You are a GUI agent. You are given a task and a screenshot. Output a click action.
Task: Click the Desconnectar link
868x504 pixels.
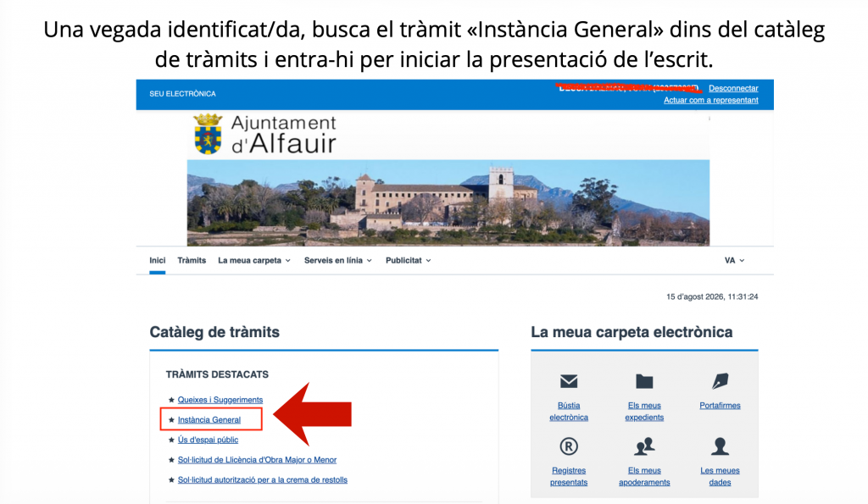733,89
